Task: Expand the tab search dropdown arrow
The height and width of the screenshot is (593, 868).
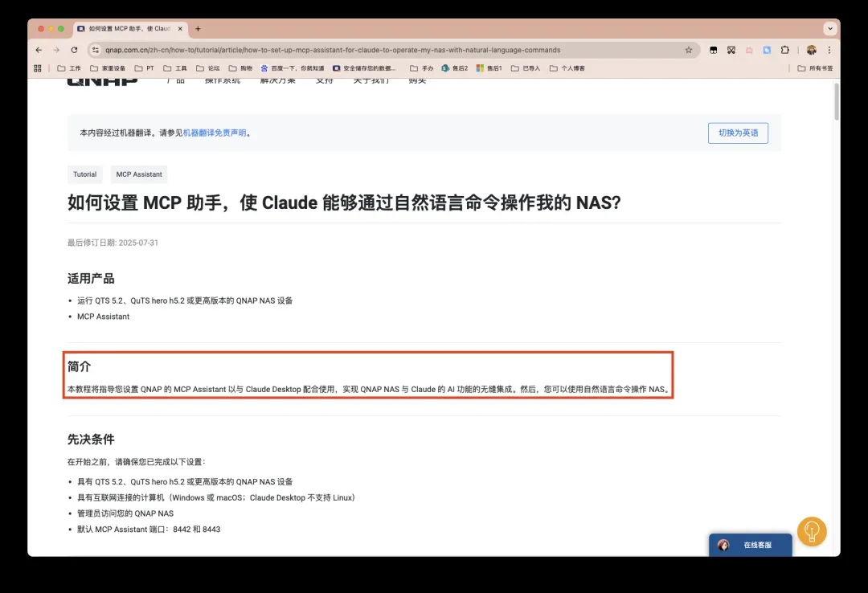Action: point(829,29)
